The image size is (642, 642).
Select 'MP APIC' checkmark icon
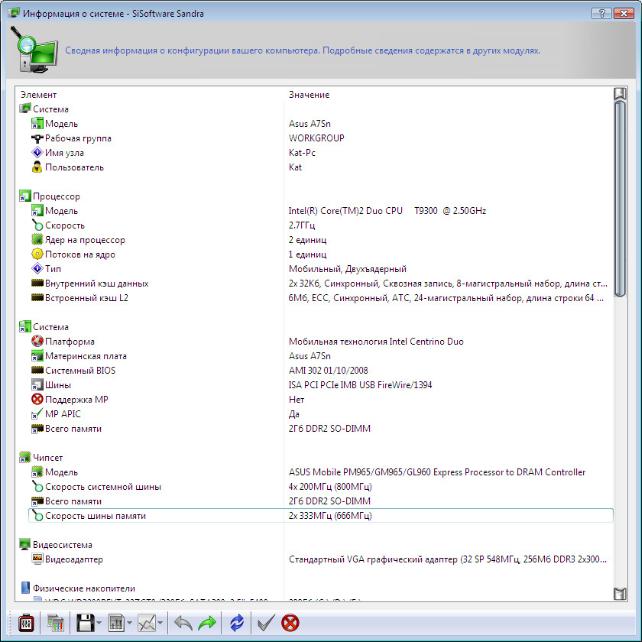(x=37, y=414)
